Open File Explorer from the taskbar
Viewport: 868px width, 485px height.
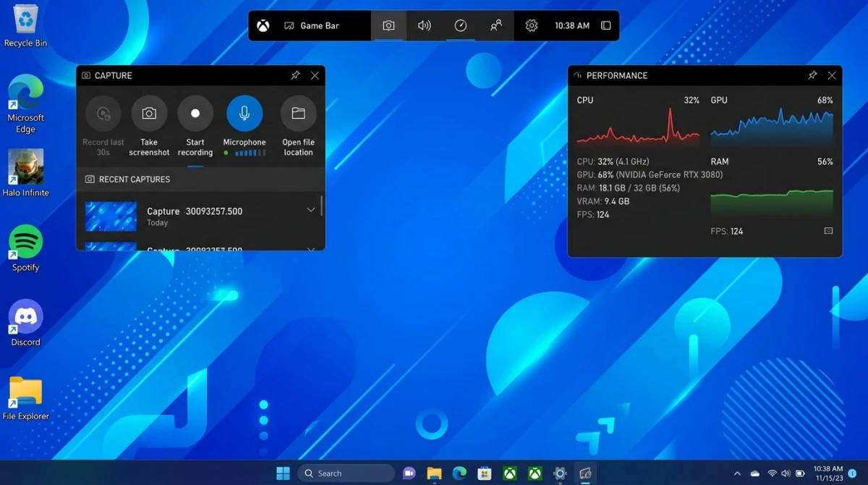click(x=434, y=473)
